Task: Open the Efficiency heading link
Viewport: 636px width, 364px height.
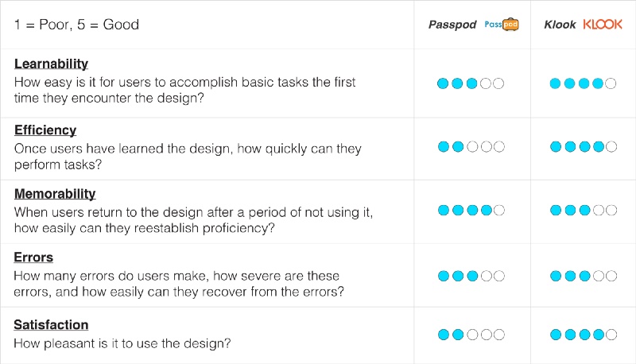Action: pyautogui.click(x=45, y=130)
